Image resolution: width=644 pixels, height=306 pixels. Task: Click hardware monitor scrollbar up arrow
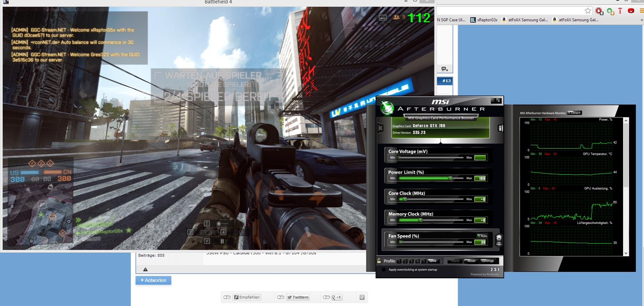click(626, 121)
